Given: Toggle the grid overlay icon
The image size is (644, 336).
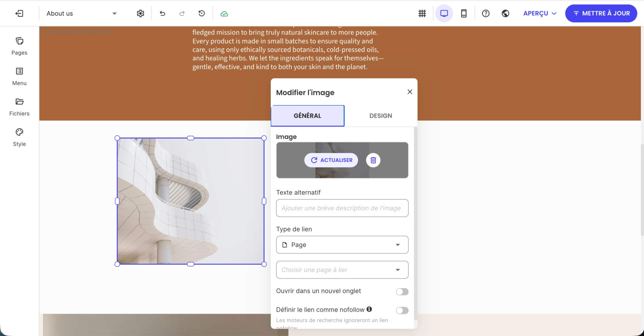Looking at the screenshot, I should pyautogui.click(x=422, y=13).
